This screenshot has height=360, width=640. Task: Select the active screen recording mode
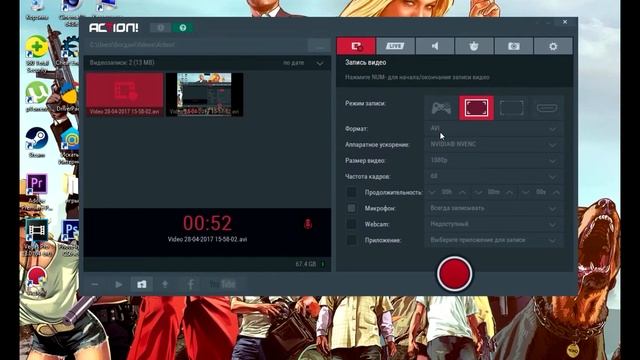pyautogui.click(x=476, y=108)
